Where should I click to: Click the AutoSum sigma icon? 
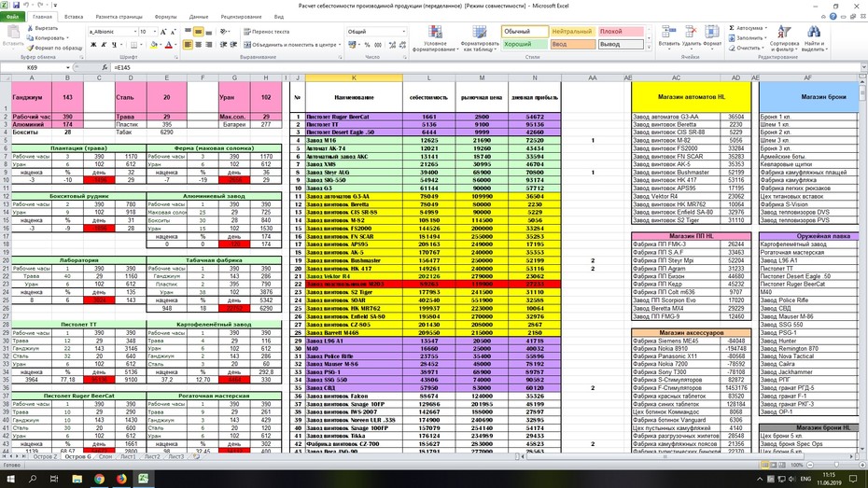pos(732,28)
